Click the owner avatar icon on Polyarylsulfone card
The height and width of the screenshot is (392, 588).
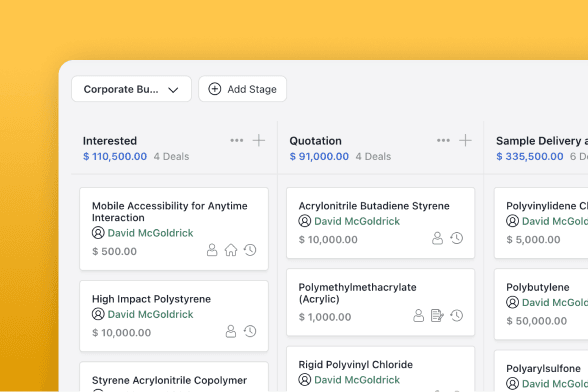point(513,383)
